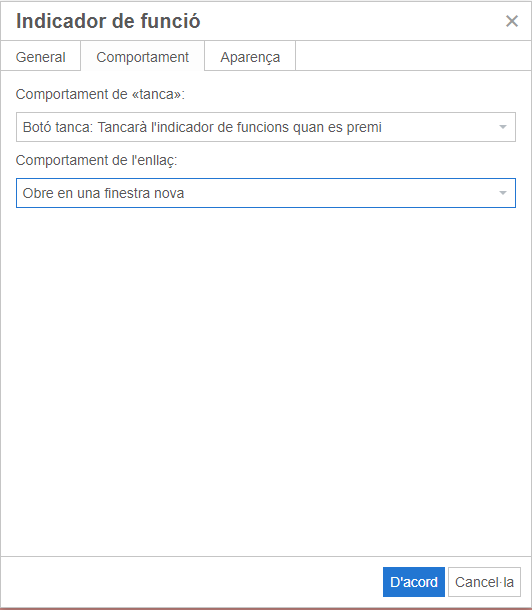Close the Indicador de funció dialog
Screen dimensions: 532x610
point(511,21)
